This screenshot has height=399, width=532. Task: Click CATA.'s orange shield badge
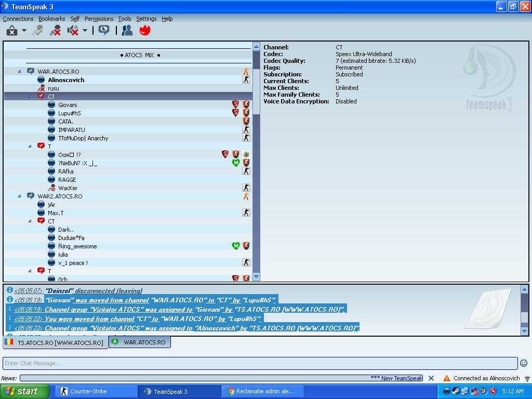click(x=246, y=121)
